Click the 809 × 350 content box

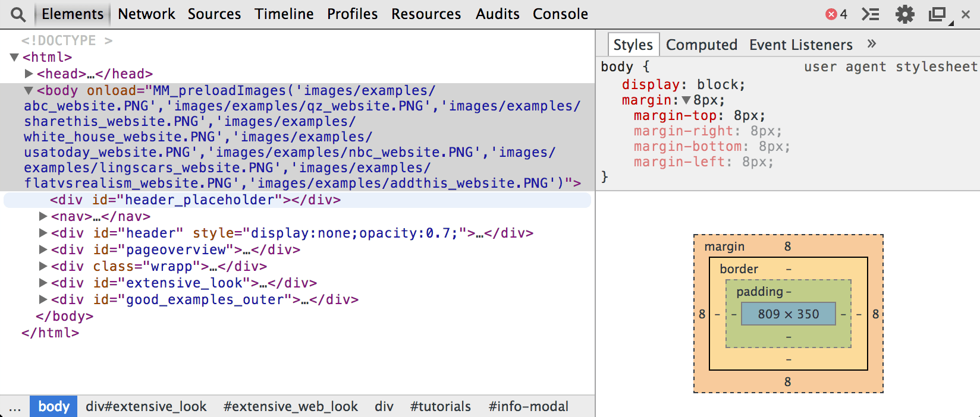[x=788, y=314]
